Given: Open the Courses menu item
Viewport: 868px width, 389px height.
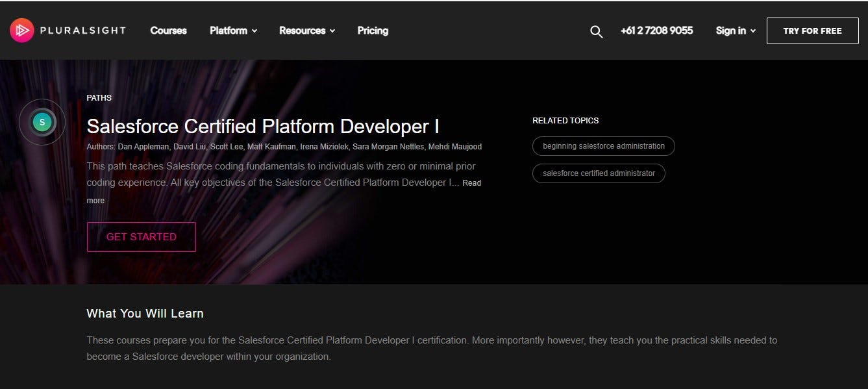Looking at the screenshot, I should coord(168,31).
